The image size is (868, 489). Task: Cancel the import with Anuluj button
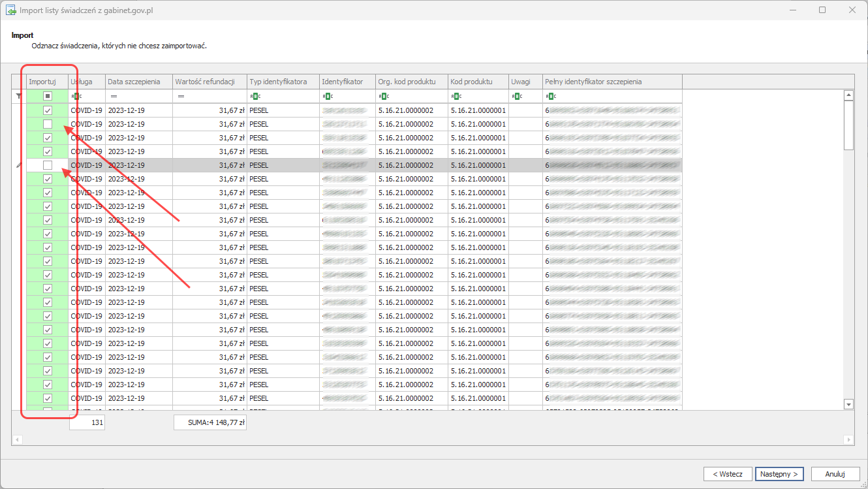point(835,474)
